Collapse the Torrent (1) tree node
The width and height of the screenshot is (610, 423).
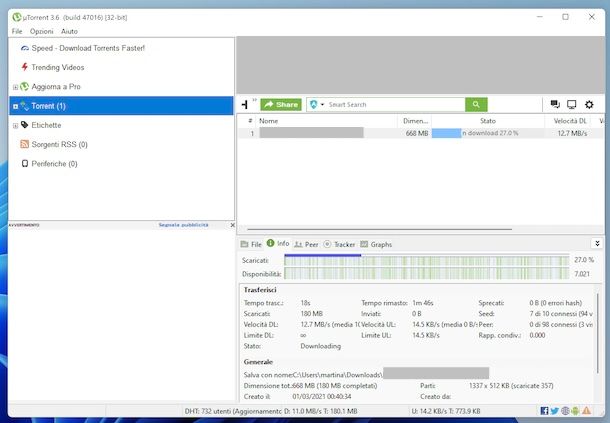coord(15,106)
